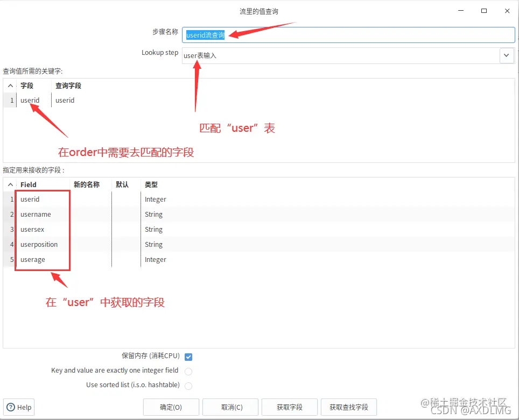Screen dimensions: 519x420
Task: Click the 取消(C) button
Action: point(230,407)
